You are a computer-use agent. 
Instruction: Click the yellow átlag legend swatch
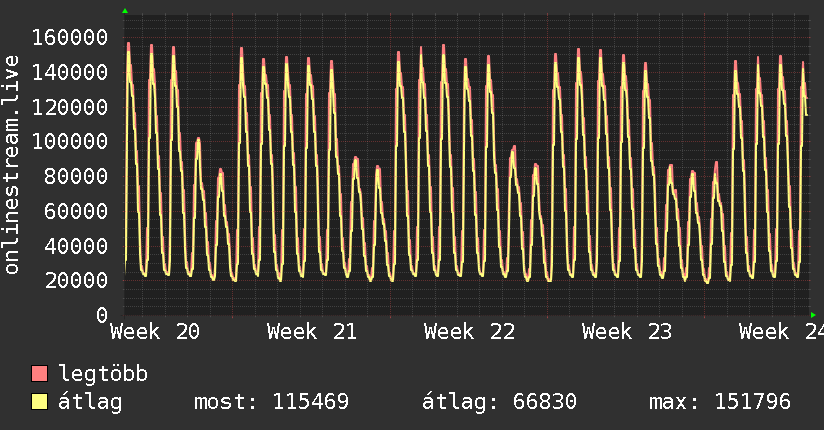point(39,401)
